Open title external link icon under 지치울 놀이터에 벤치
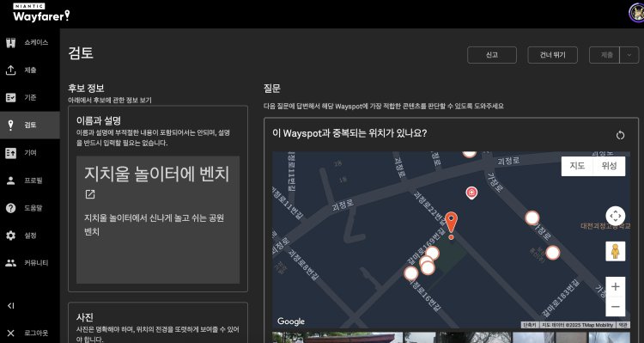Screen dimensions: 644x343 coord(90,194)
